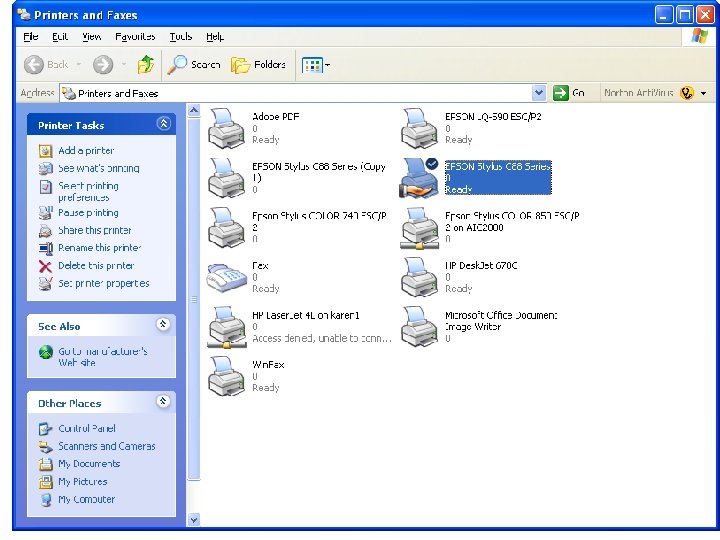
Task: Click 'Access denied, unable to conn...' status text
Action: coord(321,338)
